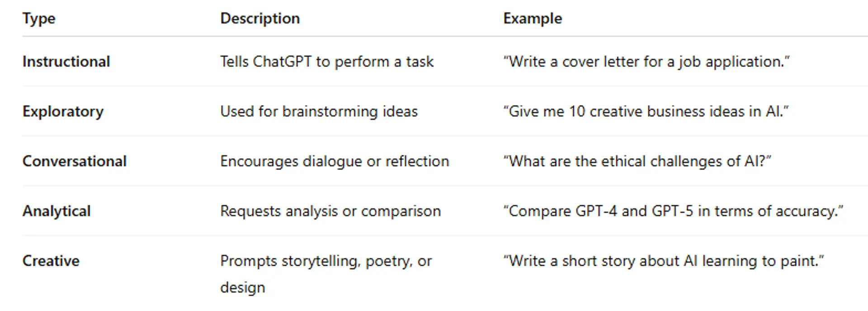868x311 pixels.
Task: Click the ethical challenges of AI example
Action: (x=637, y=161)
